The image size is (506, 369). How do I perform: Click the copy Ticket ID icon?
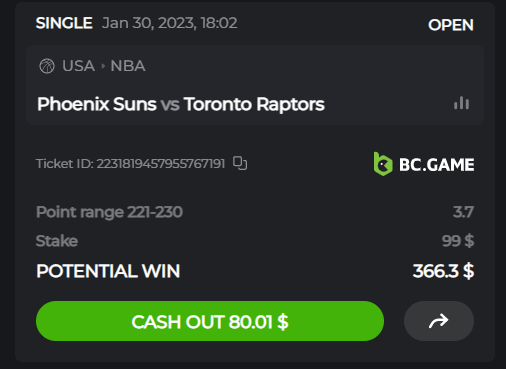click(x=240, y=163)
